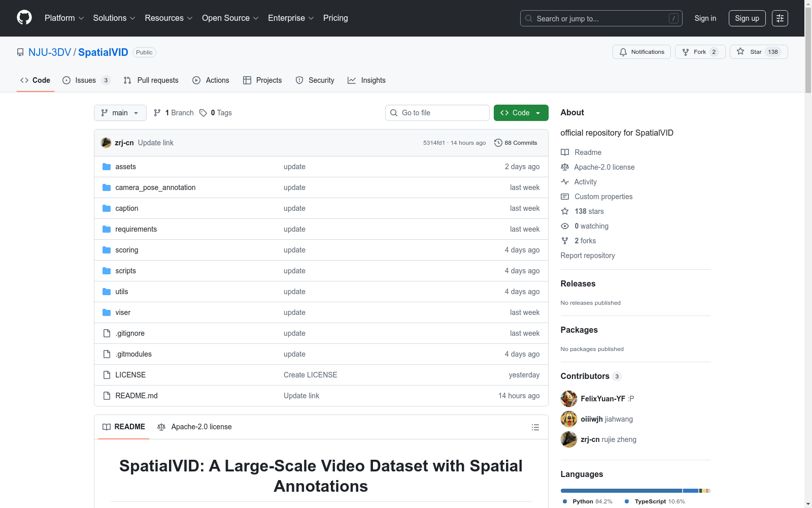
Task: Click the book icon next to Readme
Action: (565, 152)
